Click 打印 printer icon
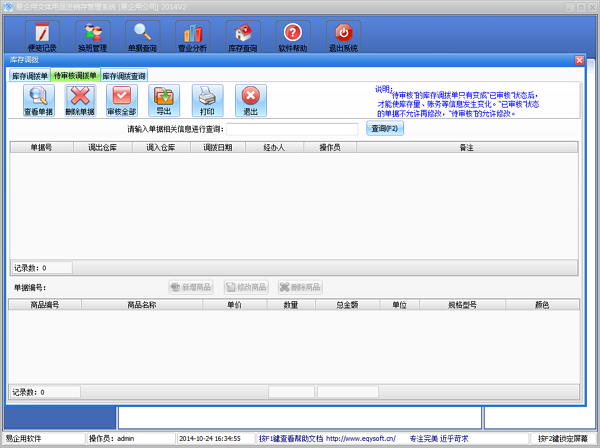The width and height of the screenshot is (600, 448). coord(207,101)
